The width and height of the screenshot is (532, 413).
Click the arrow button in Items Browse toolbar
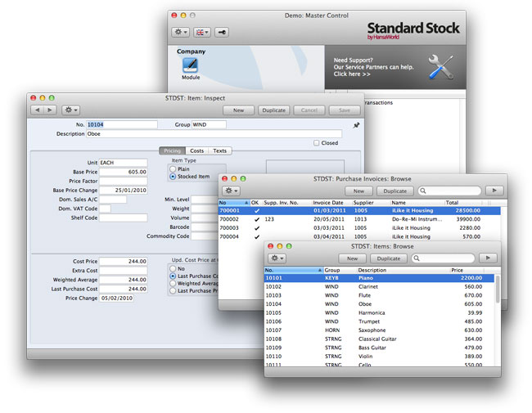[x=488, y=258]
